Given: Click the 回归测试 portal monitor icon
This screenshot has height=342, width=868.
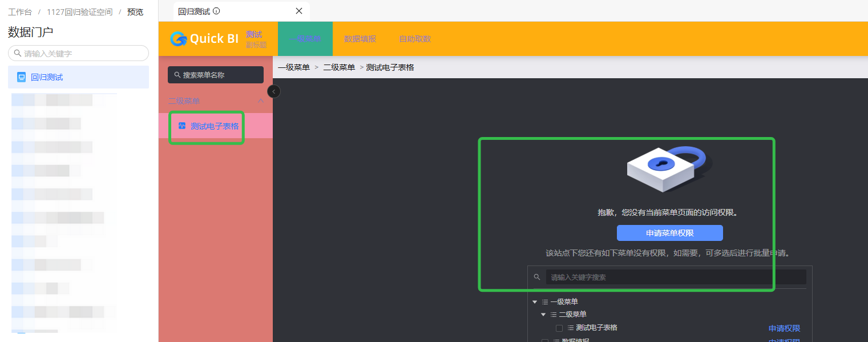Looking at the screenshot, I should tap(22, 77).
